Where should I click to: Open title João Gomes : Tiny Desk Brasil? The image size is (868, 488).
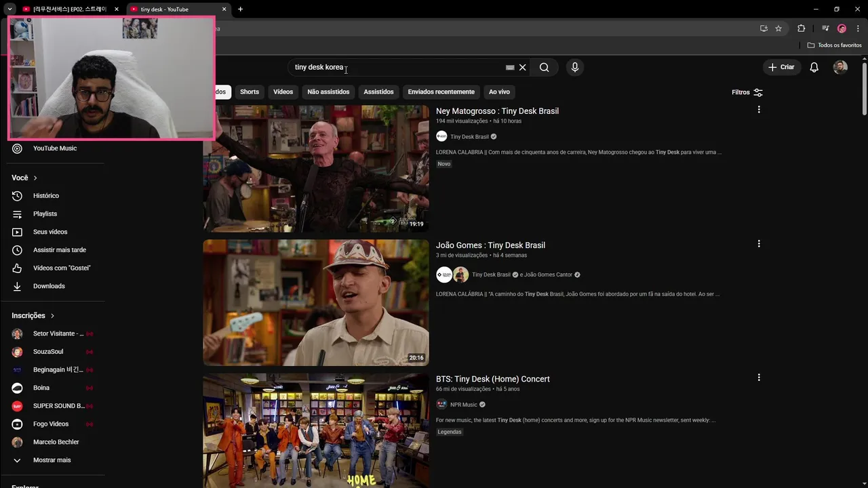click(490, 245)
